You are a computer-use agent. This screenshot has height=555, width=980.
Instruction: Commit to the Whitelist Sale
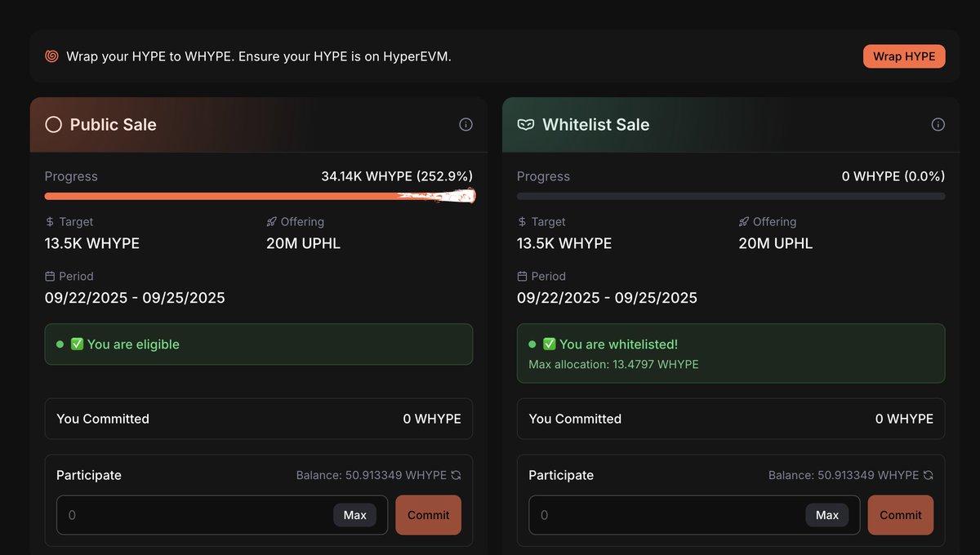click(x=901, y=515)
